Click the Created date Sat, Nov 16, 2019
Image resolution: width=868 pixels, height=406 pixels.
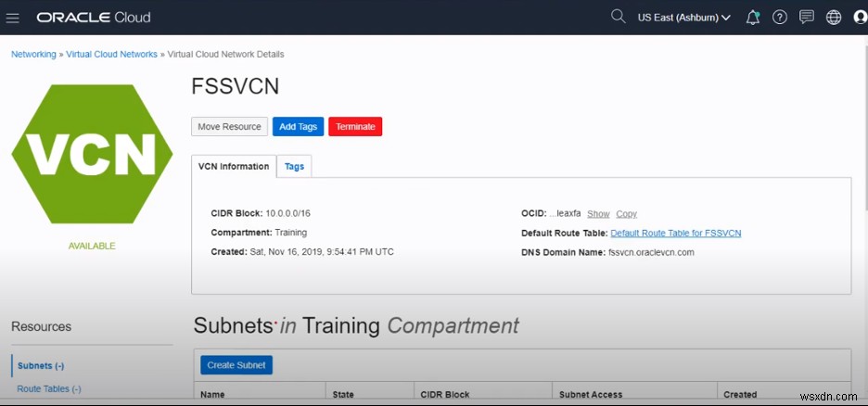[322, 252]
